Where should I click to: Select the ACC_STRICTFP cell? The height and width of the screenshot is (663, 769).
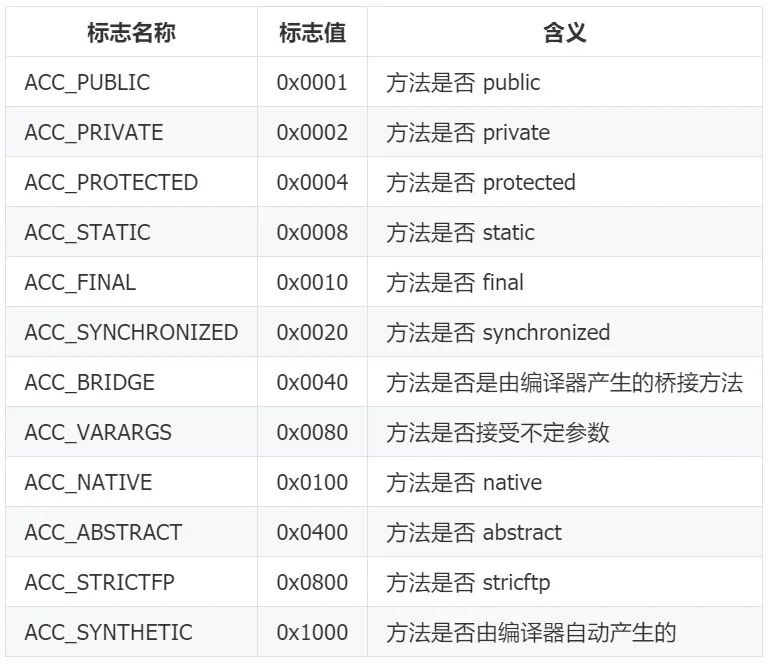tap(98, 582)
